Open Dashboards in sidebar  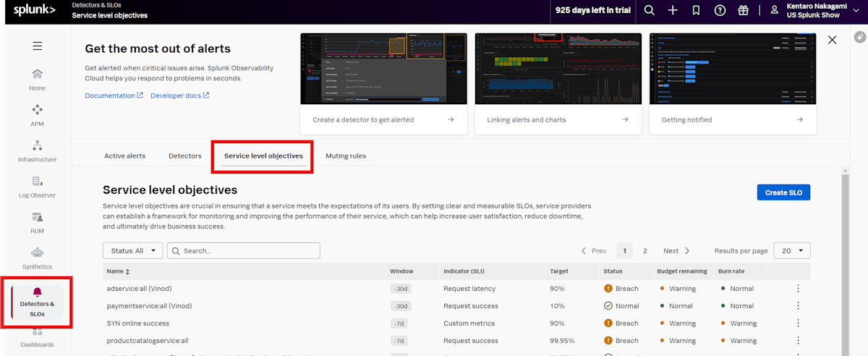click(37, 337)
